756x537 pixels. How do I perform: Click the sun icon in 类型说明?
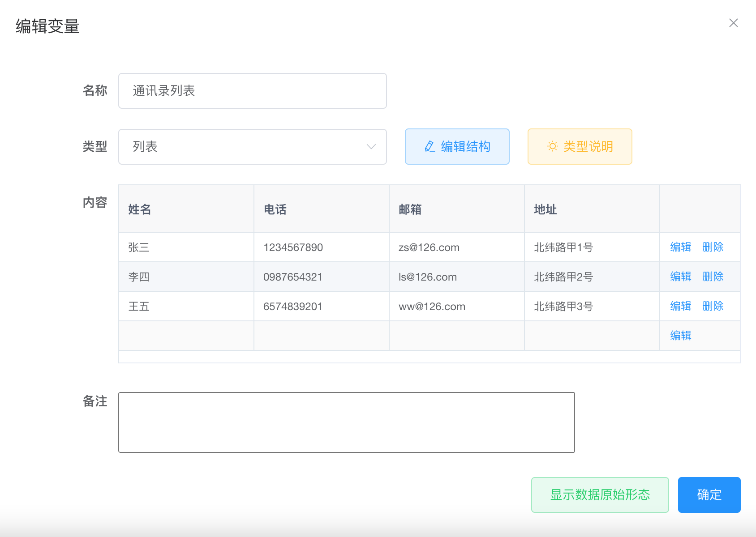click(553, 146)
